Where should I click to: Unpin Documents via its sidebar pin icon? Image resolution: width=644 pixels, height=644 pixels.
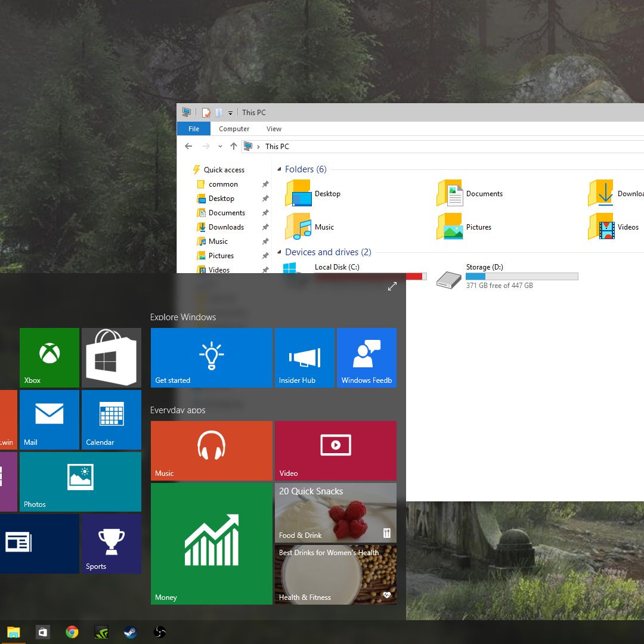[x=265, y=213]
